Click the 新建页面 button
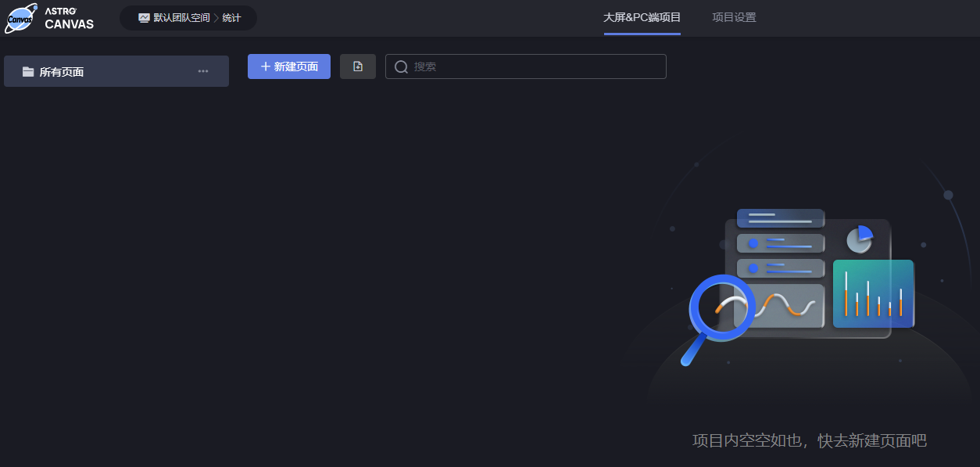The width and height of the screenshot is (980, 467). pos(289,66)
